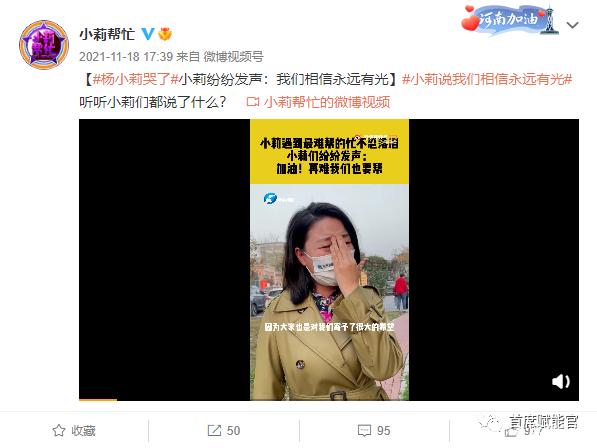Play the video of the crying woman
Viewport: 597px width, 448px height.
(329, 260)
